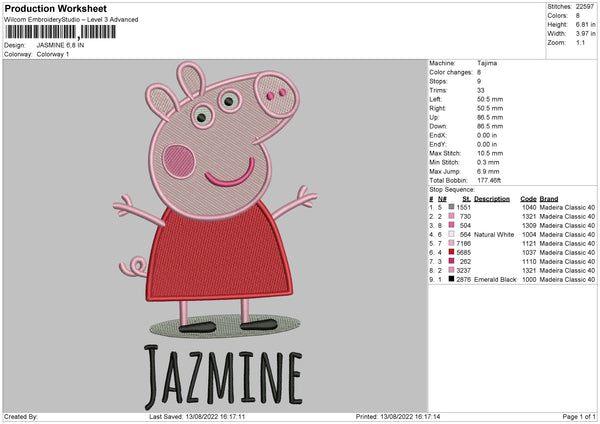Screen dimensions: 600x424
Task: Click the Total Bobbin value "177.46ft"
Action: 489,180
